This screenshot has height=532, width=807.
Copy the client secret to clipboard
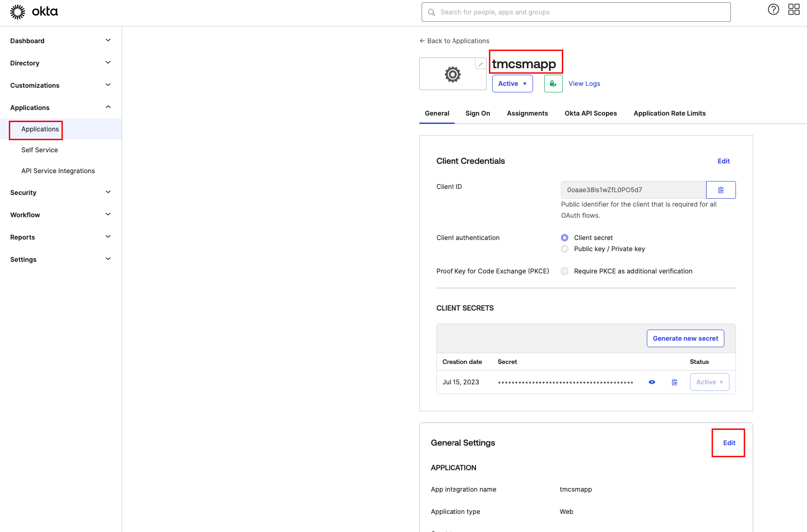[x=674, y=382]
